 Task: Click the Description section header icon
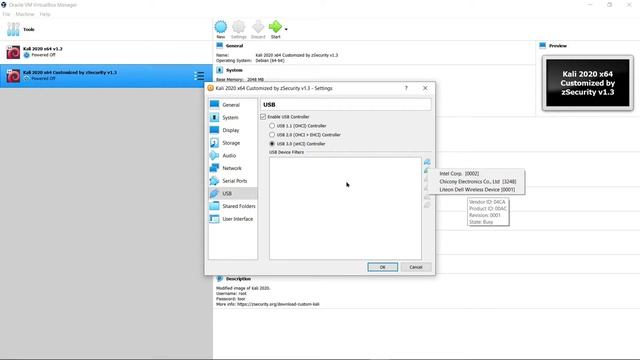pyautogui.click(x=220, y=279)
